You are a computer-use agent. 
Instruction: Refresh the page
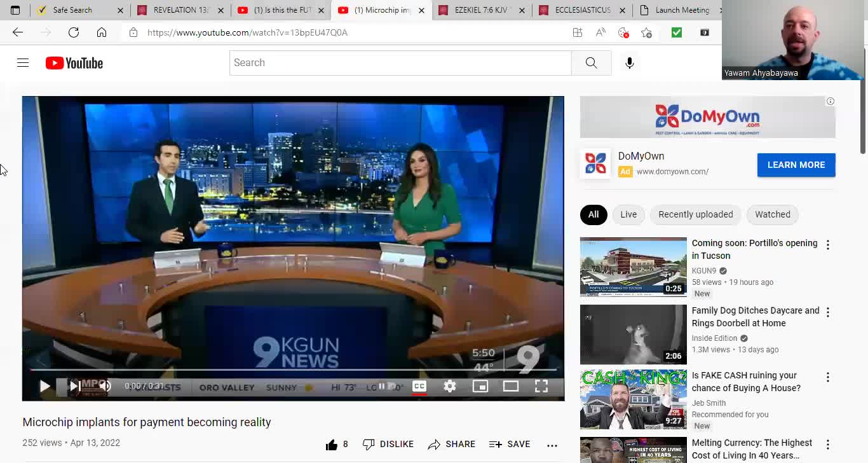[x=74, y=32]
